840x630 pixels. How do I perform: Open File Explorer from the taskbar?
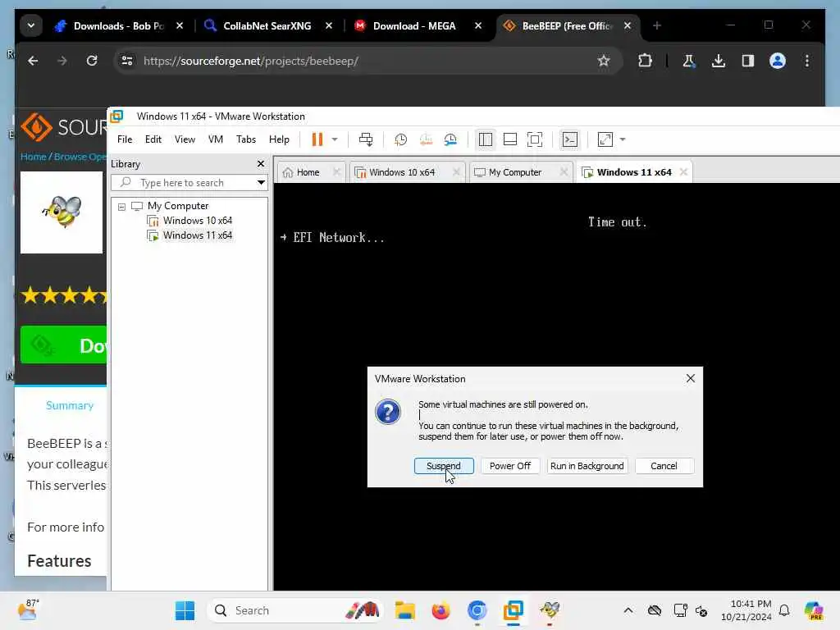pyautogui.click(x=405, y=610)
